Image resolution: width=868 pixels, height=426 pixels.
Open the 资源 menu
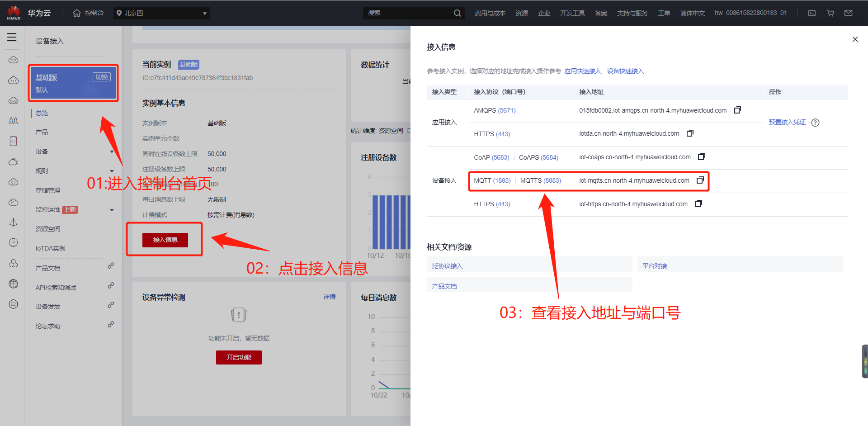click(522, 13)
